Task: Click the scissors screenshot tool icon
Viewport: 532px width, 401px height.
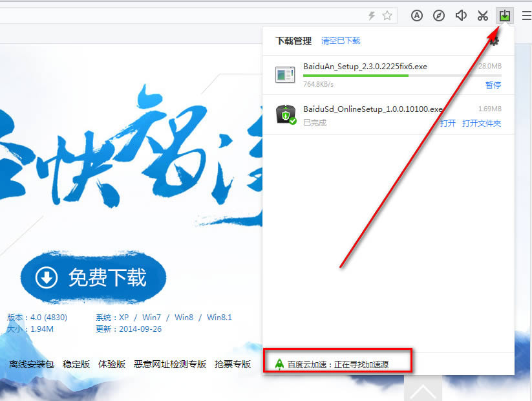Action: click(482, 16)
